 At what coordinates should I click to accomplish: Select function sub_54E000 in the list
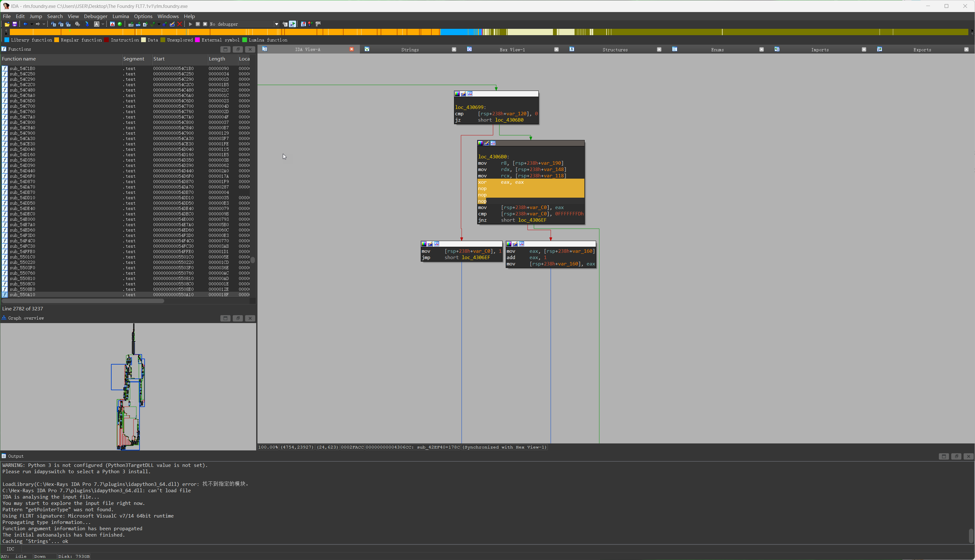point(22,219)
